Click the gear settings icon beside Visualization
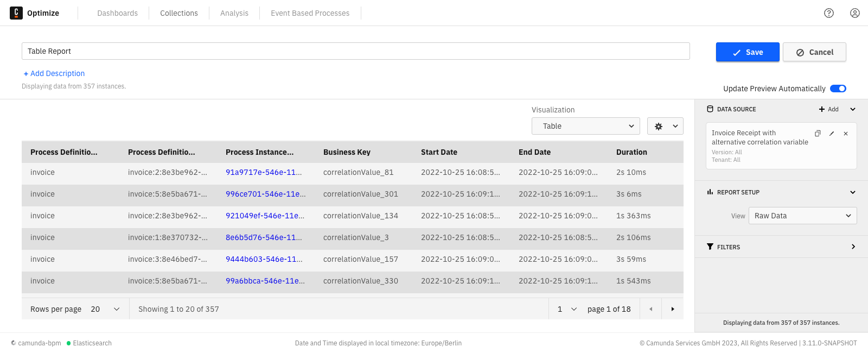 pyautogui.click(x=659, y=126)
